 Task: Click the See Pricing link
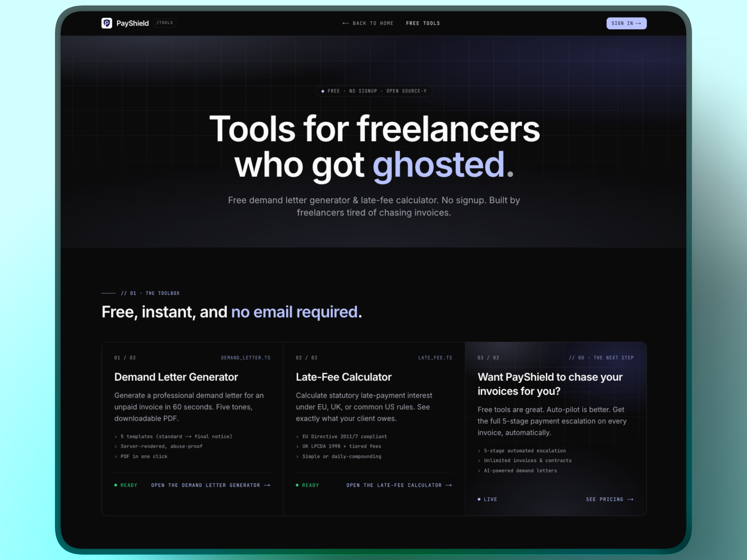604,499
